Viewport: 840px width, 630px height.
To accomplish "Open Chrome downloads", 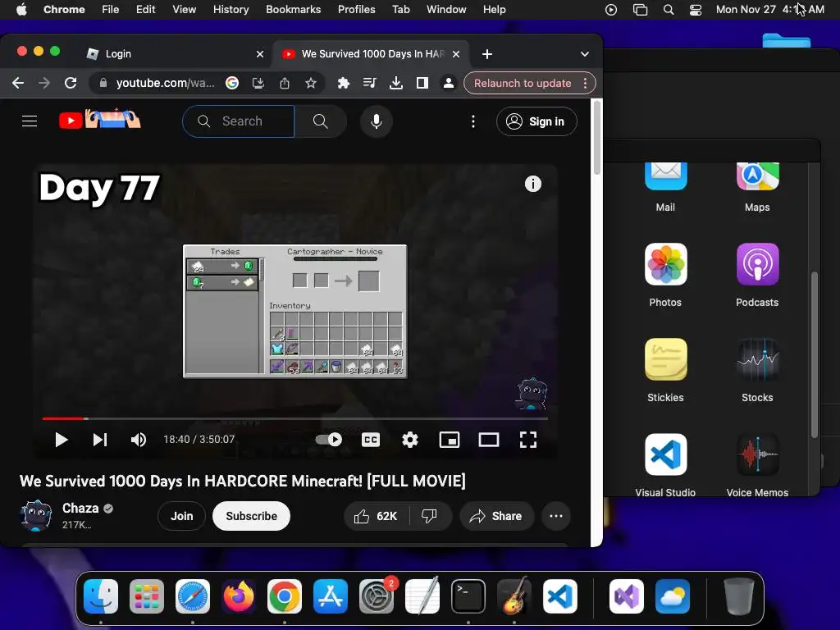I will click(396, 83).
